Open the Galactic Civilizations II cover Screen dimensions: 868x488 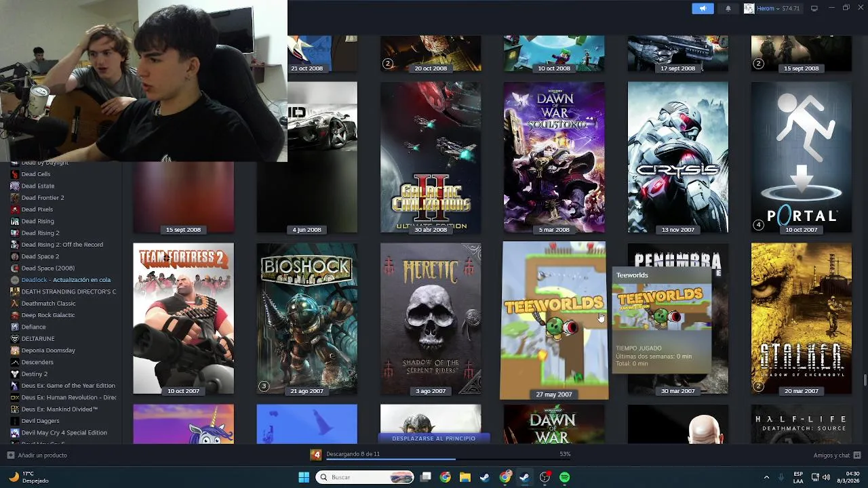coord(431,157)
